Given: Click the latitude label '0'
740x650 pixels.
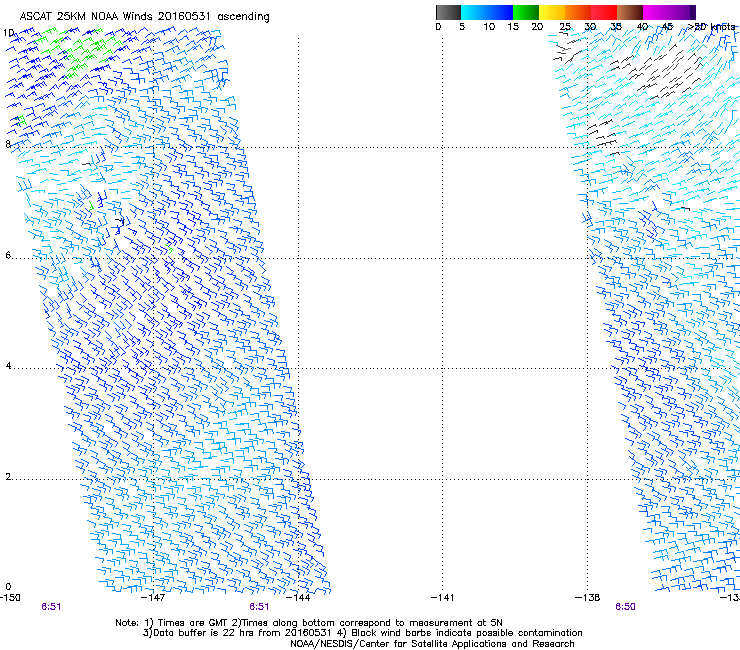Looking at the screenshot, I should tap(8, 587).
